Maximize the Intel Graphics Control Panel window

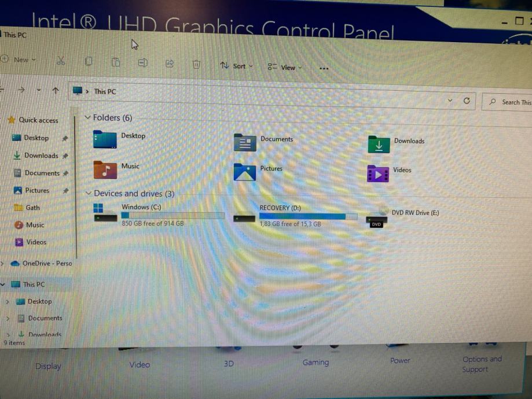[x=519, y=21]
